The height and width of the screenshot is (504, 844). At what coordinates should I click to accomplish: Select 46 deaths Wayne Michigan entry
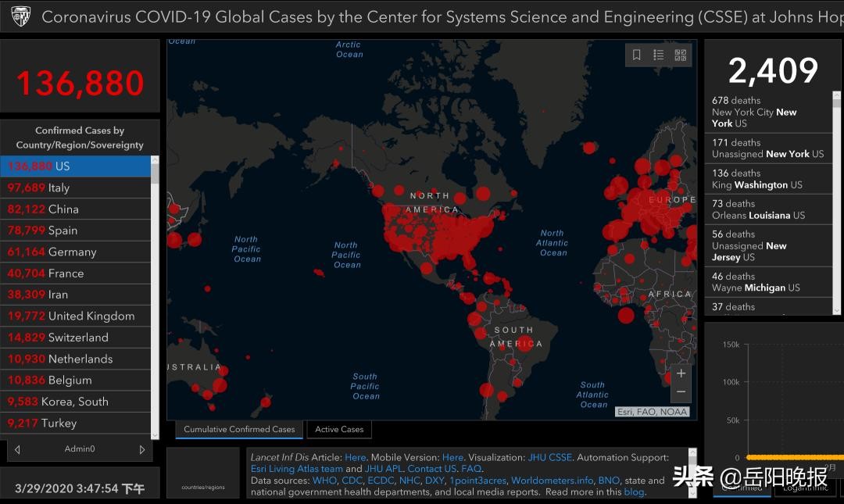(x=768, y=282)
